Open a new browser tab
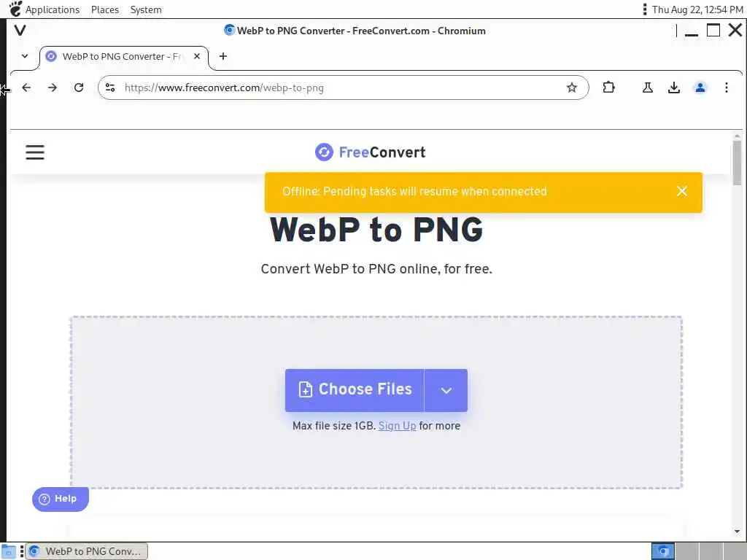 click(223, 56)
